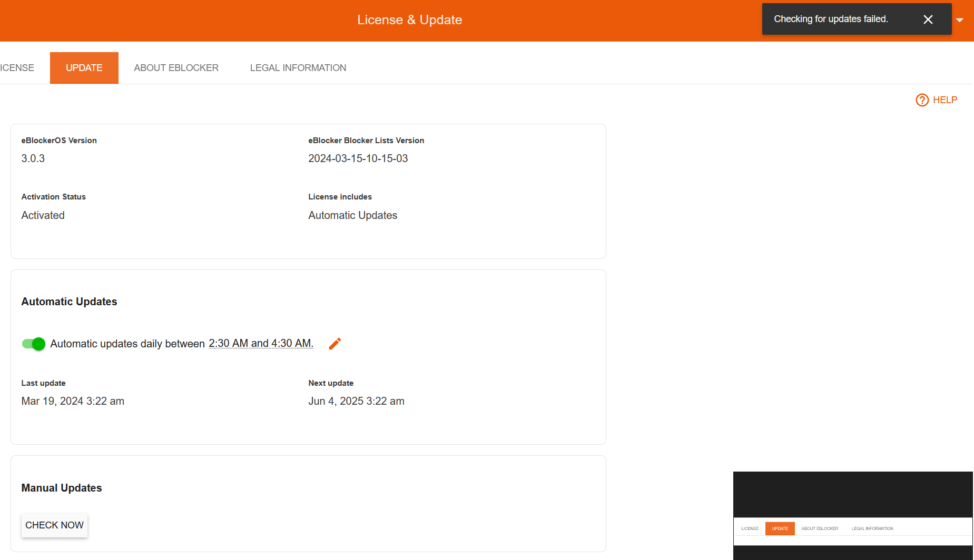The width and height of the screenshot is (974, 560).
Task: Click the page preview thumbnail in the corner
Action: (853, 516)
